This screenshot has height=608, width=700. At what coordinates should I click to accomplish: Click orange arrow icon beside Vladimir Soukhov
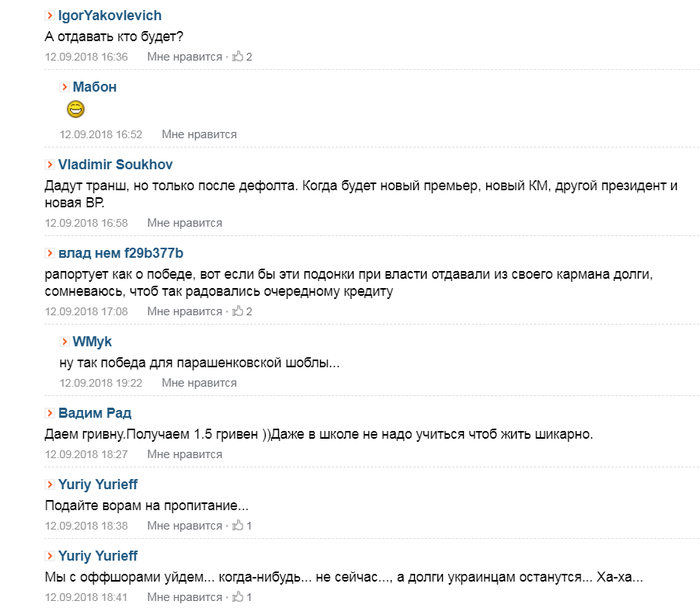click(50, 165)
